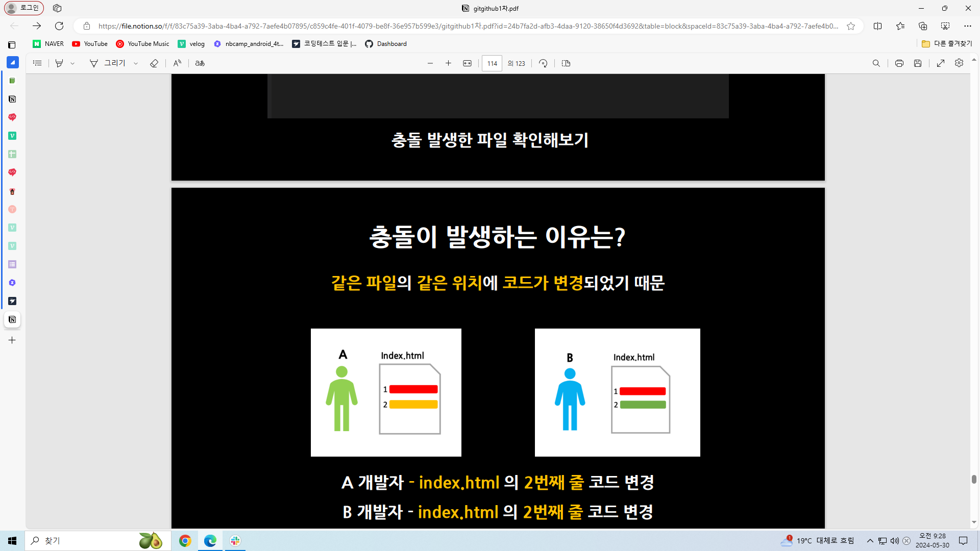Select the eraser tool
The height and width of the screenshot is (551, 980).
(154, 63)
